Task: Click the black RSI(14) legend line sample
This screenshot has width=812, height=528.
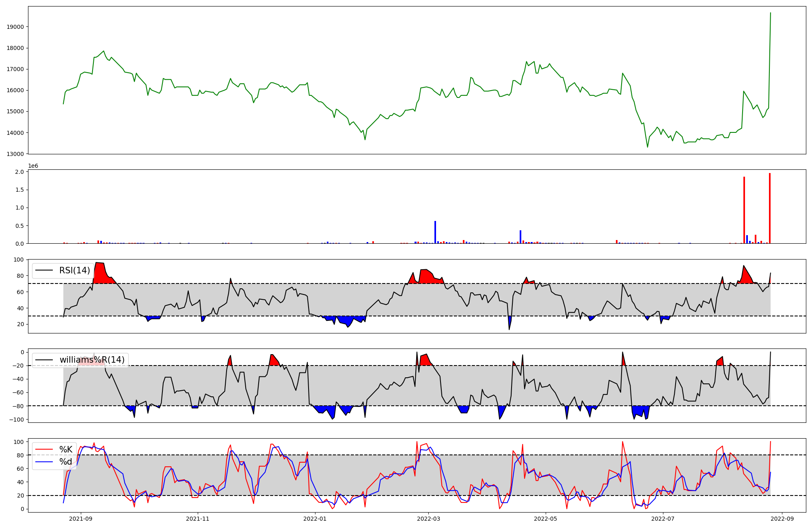Action: coord(44,270)
